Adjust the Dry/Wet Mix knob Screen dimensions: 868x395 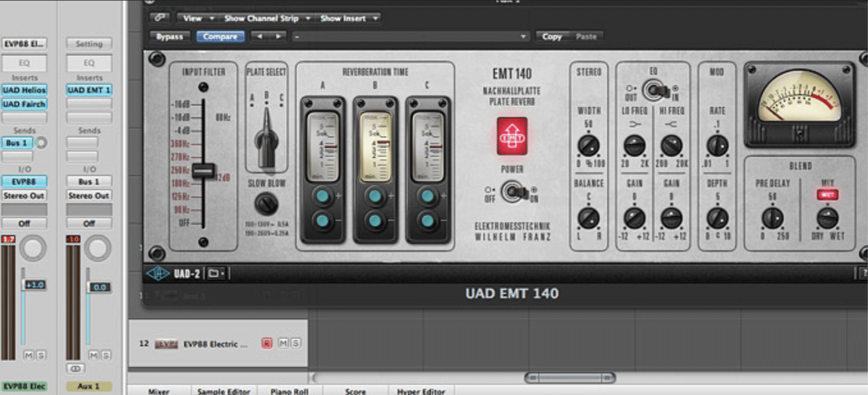(828, 218)
